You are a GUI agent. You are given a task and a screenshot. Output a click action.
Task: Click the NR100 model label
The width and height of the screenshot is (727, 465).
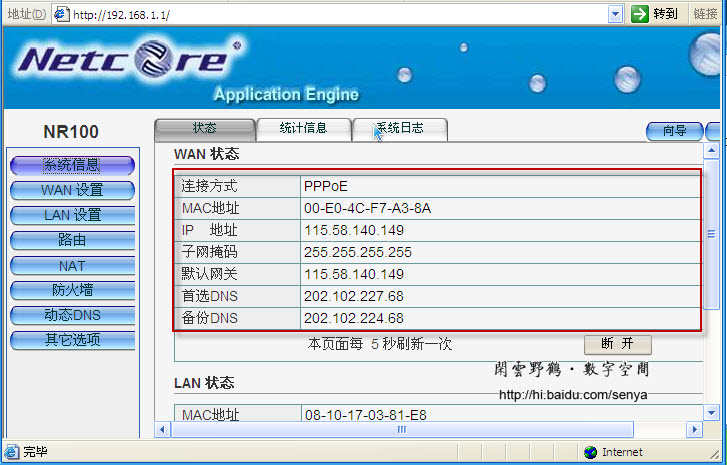click(x=71, y=132)
